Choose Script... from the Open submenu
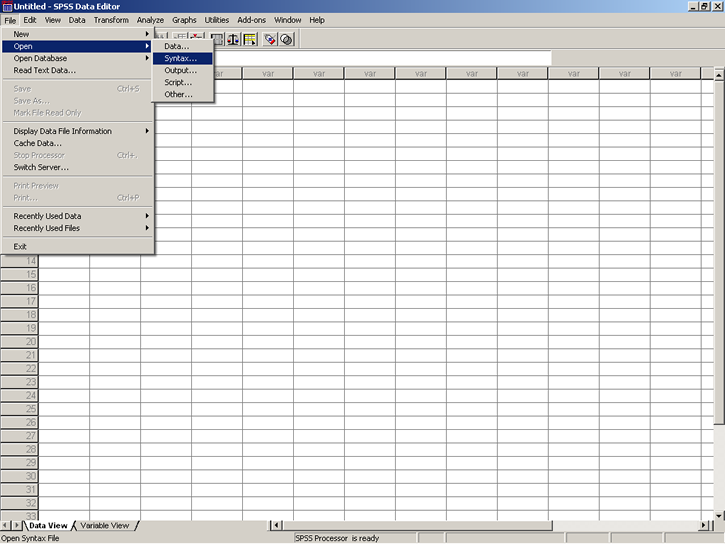Image resolution: width=725 pixels, height=544 pixels. (x=183, y=82)
